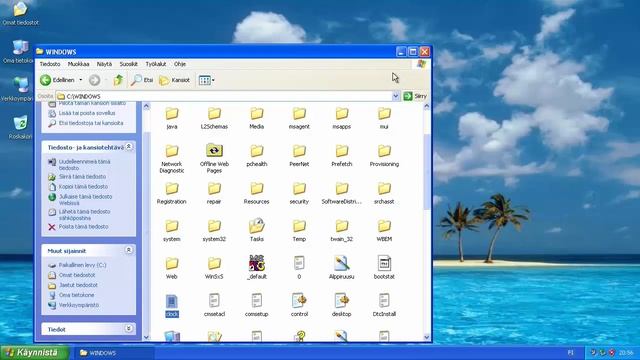Open the Ohje menu

[180, 64]
